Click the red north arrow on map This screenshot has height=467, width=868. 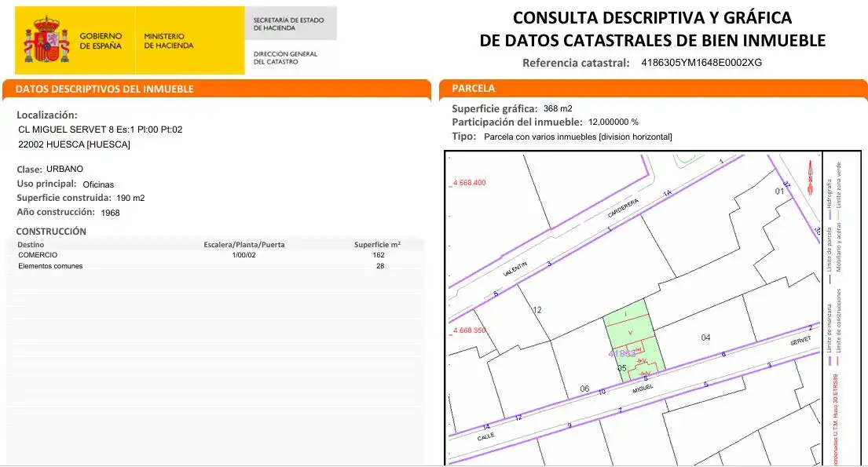(x=811, y=177)
